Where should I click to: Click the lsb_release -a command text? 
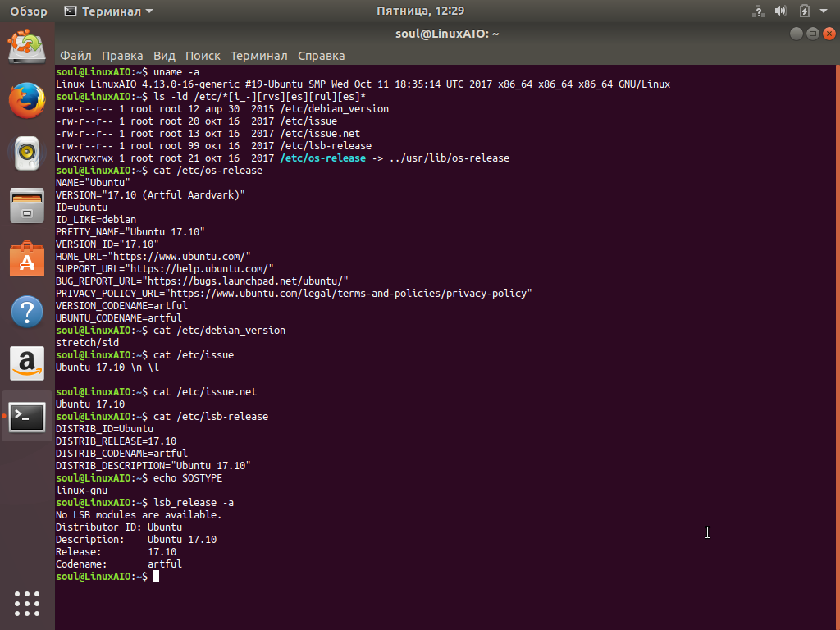194,503
